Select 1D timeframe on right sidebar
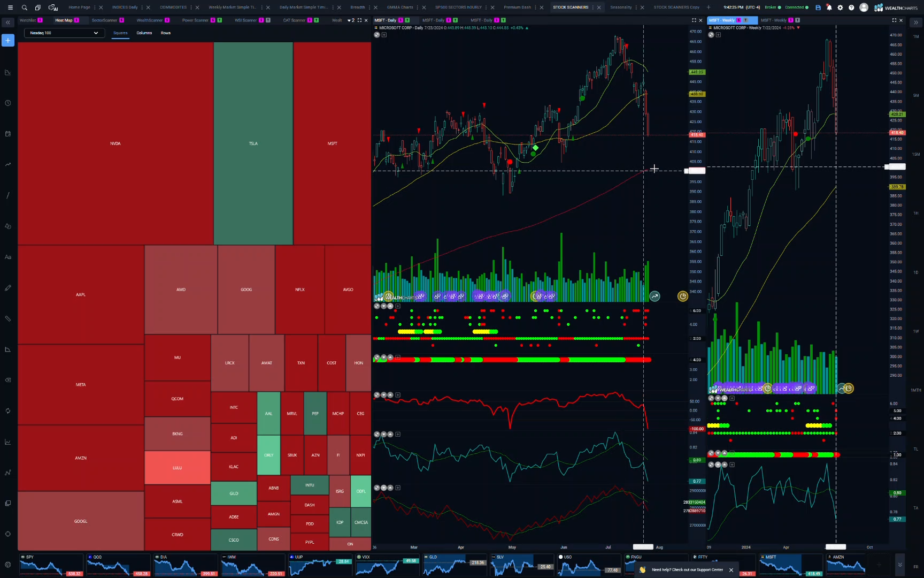This screenshot has height=578, width=924. [916, 272]
